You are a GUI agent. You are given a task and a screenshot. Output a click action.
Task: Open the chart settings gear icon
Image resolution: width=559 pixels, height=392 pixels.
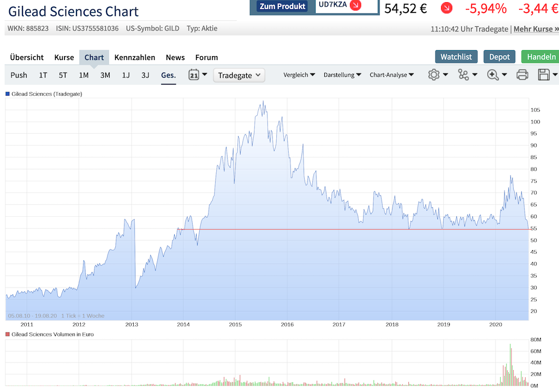coord(434,75)
